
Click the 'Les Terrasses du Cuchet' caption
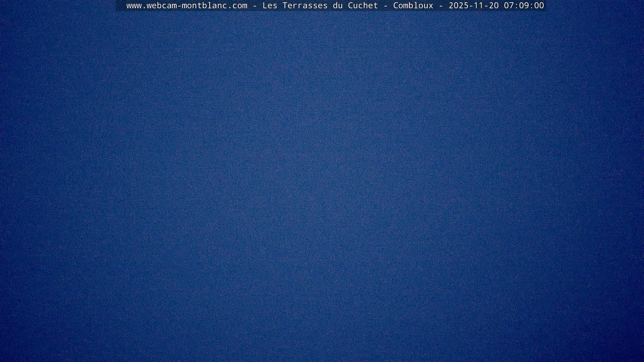point(320,6)
